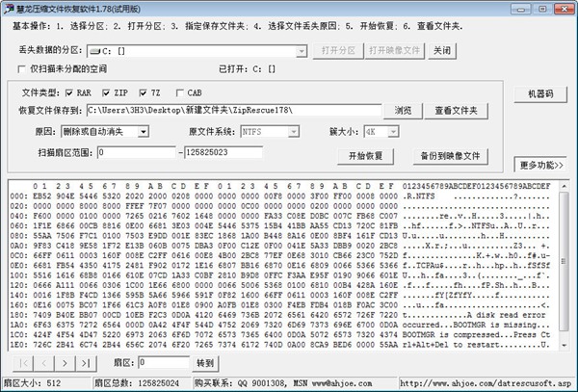Click the hex view scrollbar up arrow
This screenshot has height=392, width=578.
coord(564,187)
